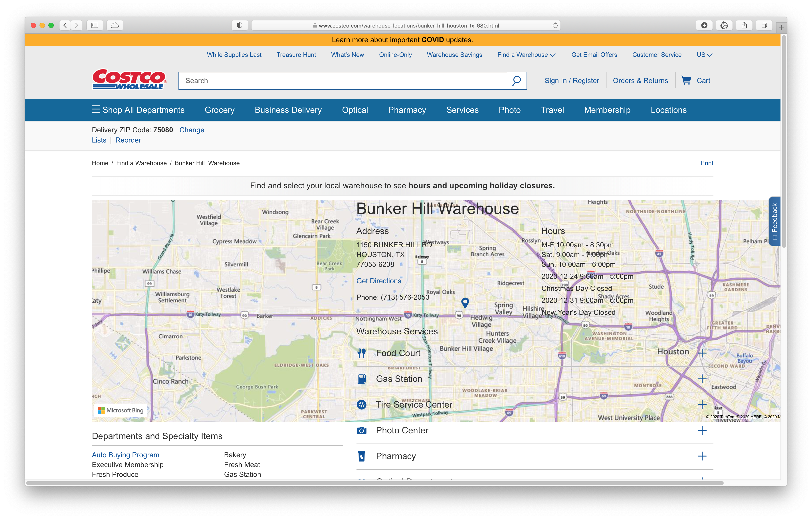Open Find a Warehouse dropdown
The height and width of the screenshot is (519, 812).
click(526, 55)
